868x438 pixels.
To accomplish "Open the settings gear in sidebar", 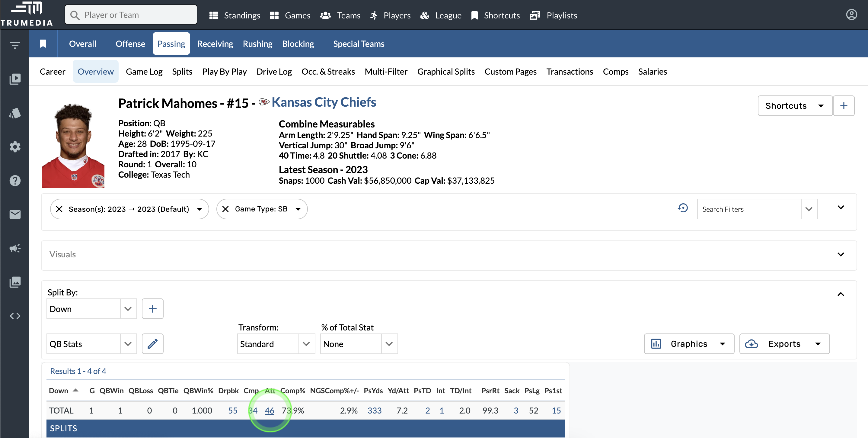I will (15, 147).
